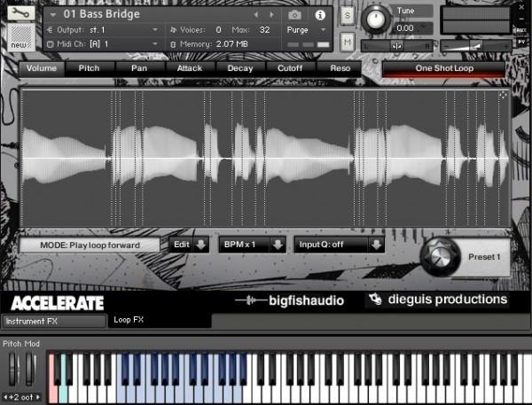Expand instrument name dropdown arrow
Viewport: 532px width, 405px height.
(52, 15)
